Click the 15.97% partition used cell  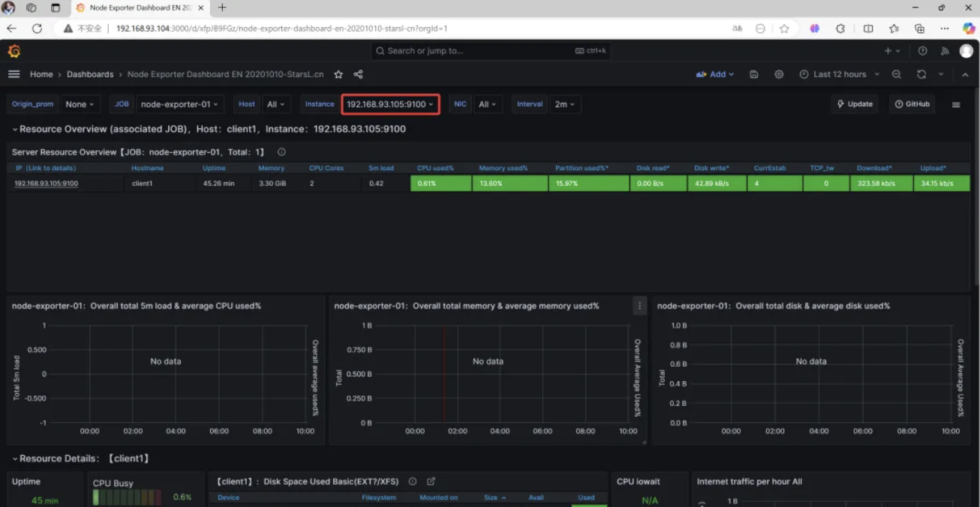[588, 183]
